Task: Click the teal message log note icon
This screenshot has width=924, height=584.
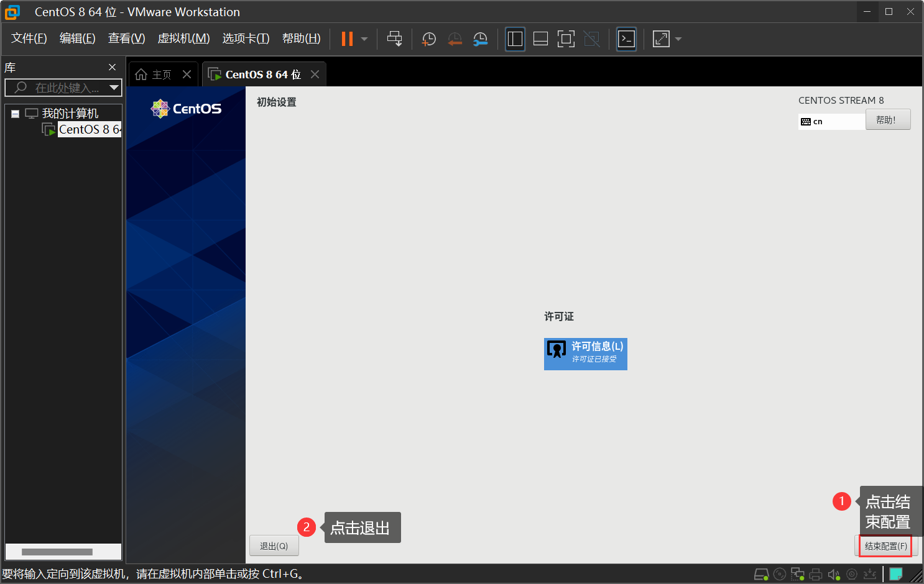Action: point(896,574)
